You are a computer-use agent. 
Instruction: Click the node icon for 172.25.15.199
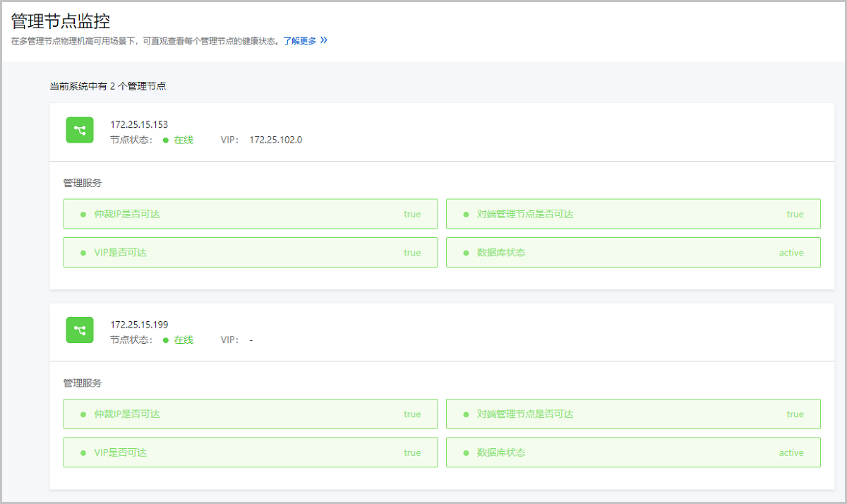pyautogui.click(x=80, y=330)
